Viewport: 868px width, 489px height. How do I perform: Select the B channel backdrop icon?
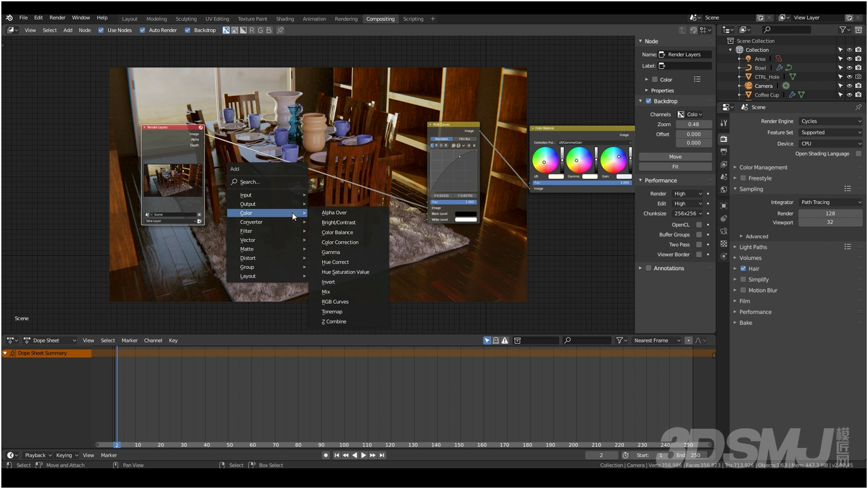coord(268,30)
